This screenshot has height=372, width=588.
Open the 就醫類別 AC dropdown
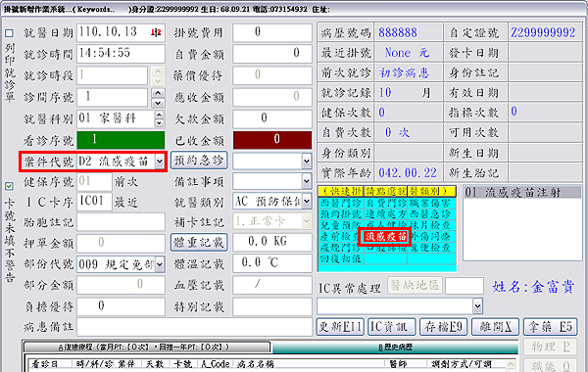[307, 202]
